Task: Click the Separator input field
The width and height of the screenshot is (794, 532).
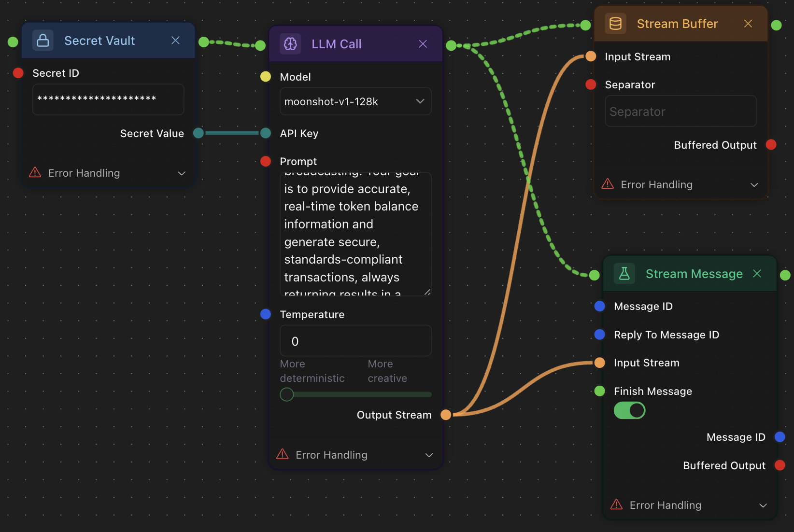Action: [680, 112]
